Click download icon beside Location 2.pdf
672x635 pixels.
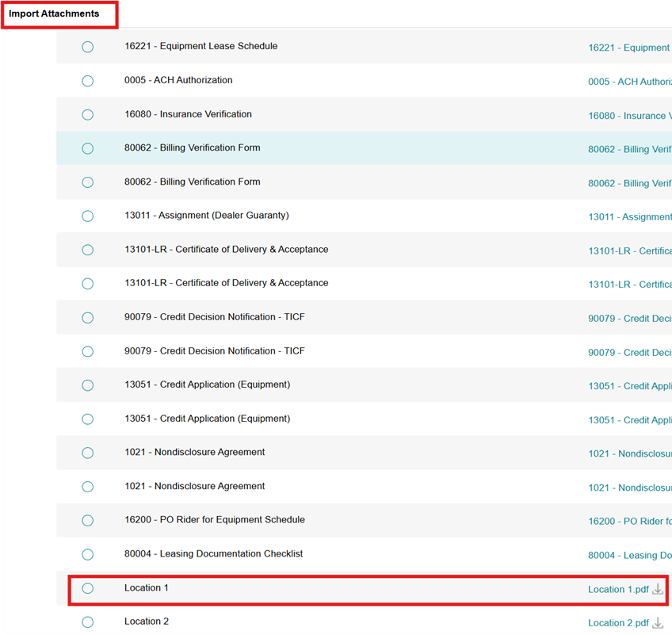657,623
